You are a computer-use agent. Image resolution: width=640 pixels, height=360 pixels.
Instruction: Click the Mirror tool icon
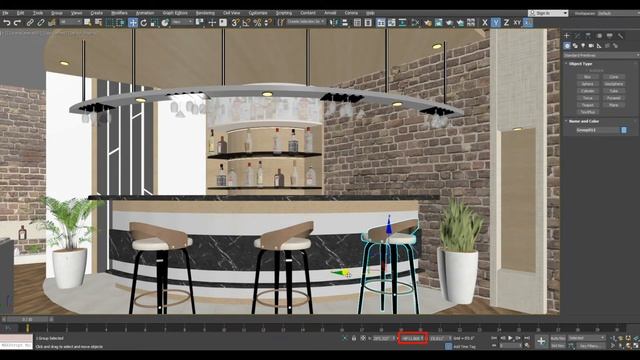[x=333, y=23]
